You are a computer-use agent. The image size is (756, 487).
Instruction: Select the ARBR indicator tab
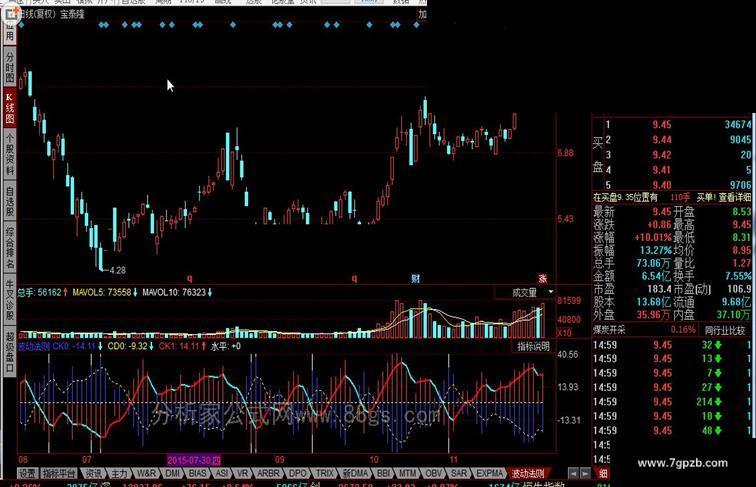click(x=268, y=473)
